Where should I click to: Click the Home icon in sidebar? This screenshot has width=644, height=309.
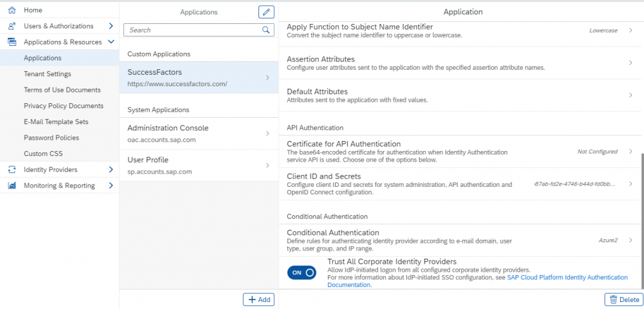point(12,10)
